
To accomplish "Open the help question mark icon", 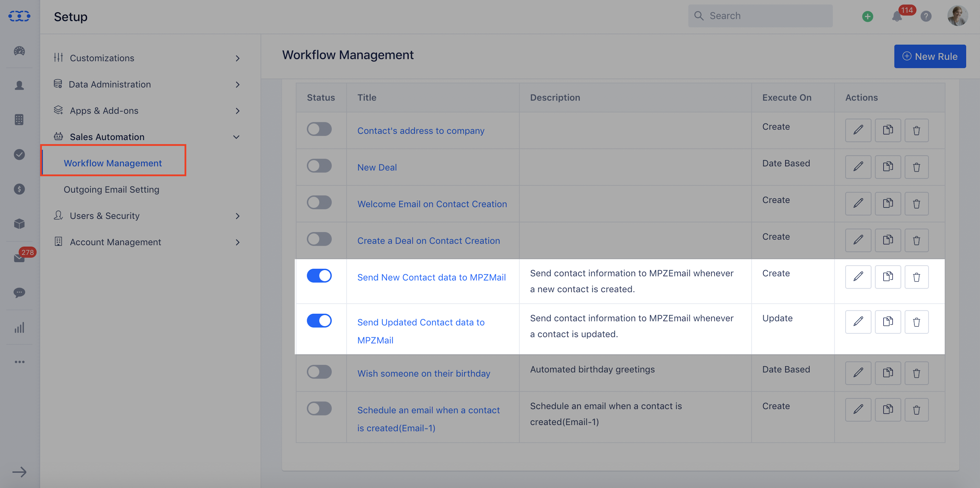I will (926, 16).
